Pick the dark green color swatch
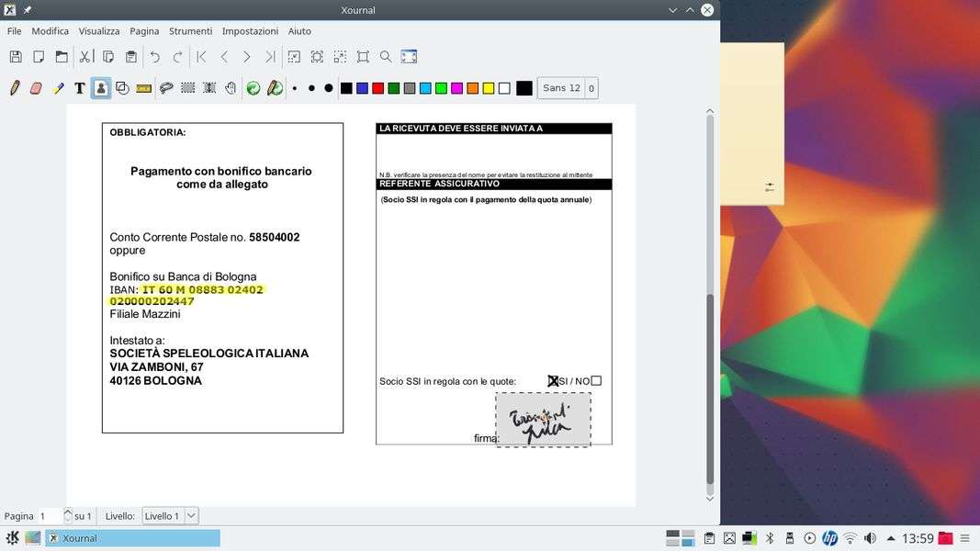Image resolution: width=980 pixels, height=551 pixels. tap(394, 88)
